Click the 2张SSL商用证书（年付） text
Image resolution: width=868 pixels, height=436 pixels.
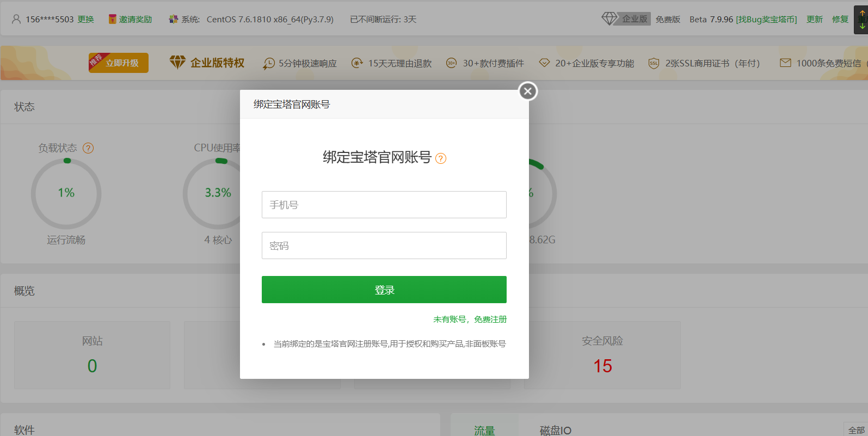[x=712, y=64]
